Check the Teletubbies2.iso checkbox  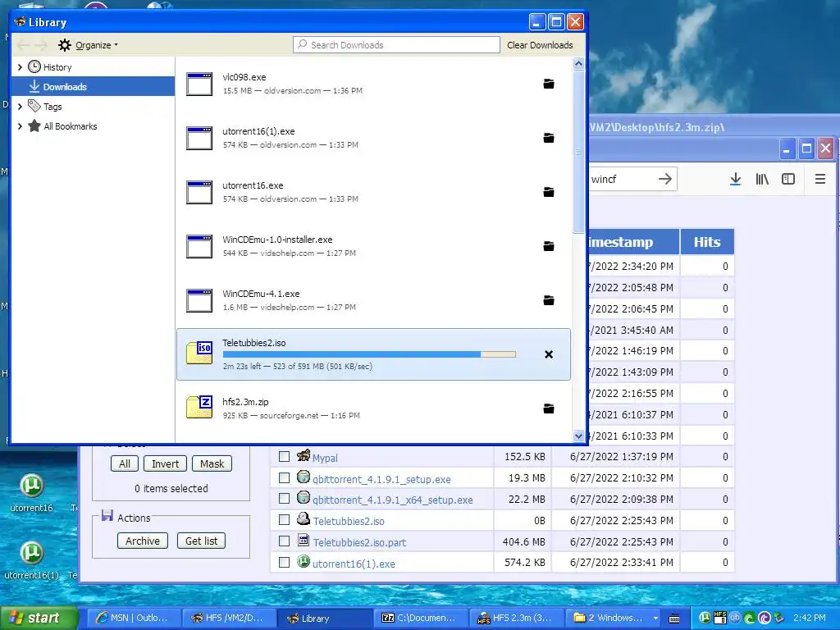coord(285,519)
